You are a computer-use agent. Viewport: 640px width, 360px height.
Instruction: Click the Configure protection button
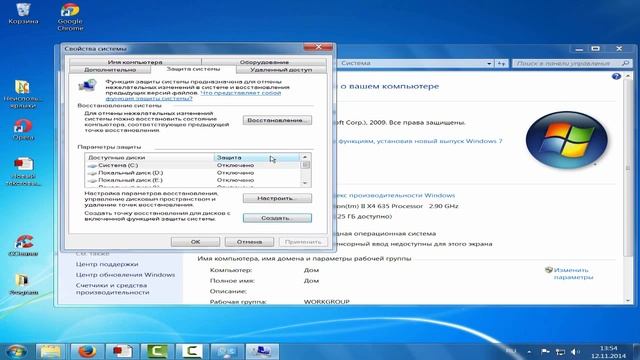tap(277, 198)
